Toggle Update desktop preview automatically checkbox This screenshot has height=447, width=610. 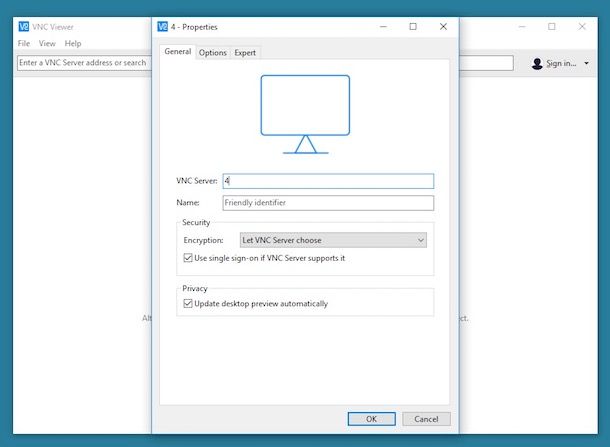click(188, 303)
